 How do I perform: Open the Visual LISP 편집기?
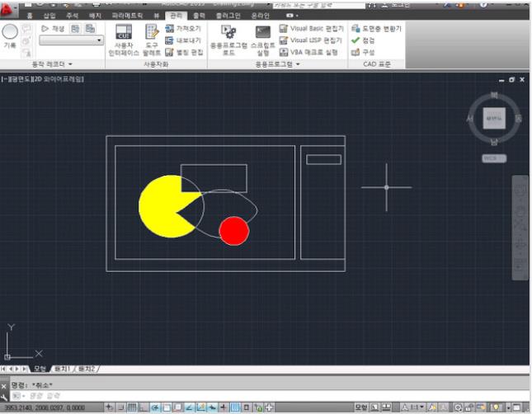pyautogui.click(x=310, y=40)
